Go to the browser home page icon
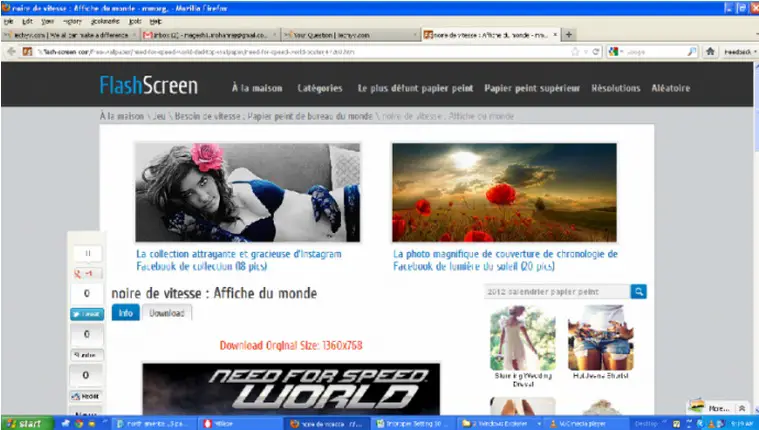Viewport: 759px width, 430px height. [x=710, y=51]
